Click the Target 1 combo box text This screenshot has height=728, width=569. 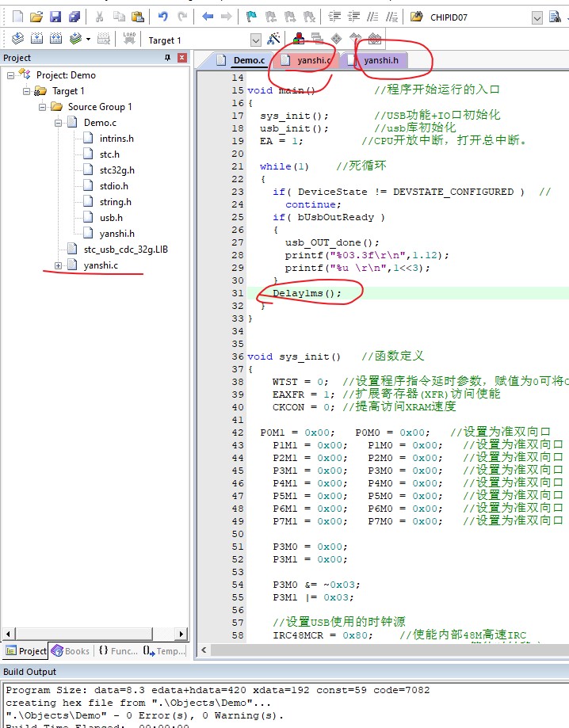coord(165,40)
